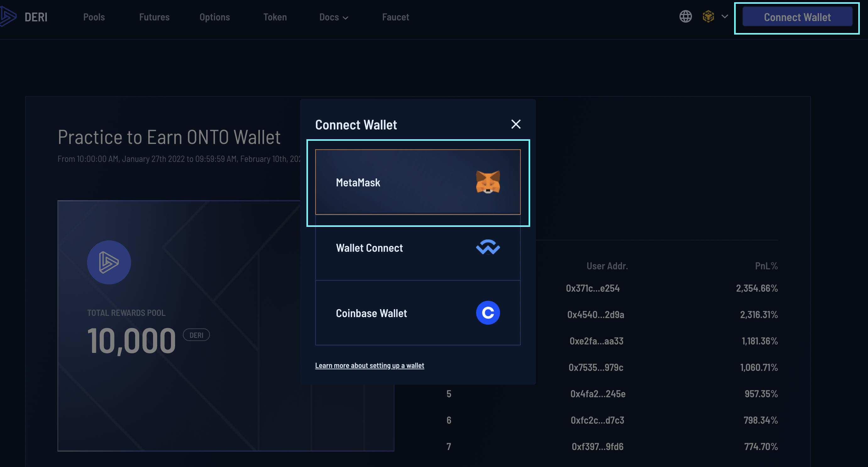The width and height of the screenshot is (868, 467).
Task: Click address 0xf397...9fd6
Action: click(x=597, y=447)
